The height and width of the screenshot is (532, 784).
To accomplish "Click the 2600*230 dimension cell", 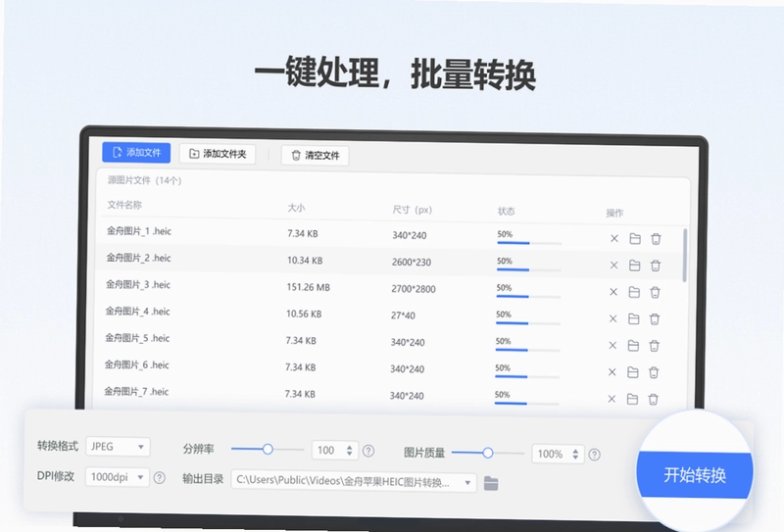I will (411, 262).
